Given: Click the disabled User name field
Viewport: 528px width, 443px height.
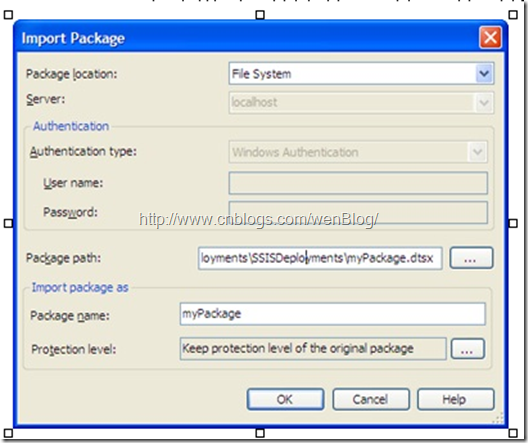Looking at the screenshot, I should (358, 183).
